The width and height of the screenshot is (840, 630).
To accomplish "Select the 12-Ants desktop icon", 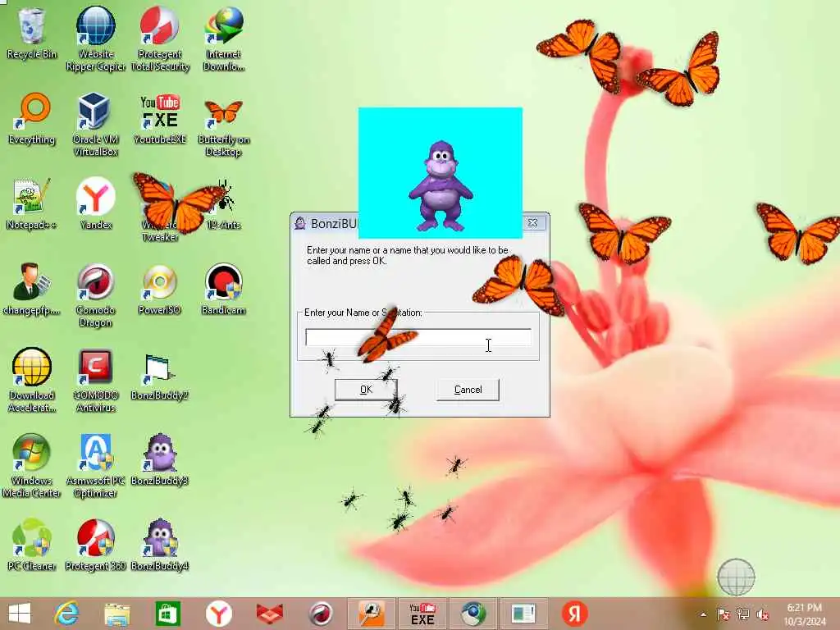I will 225,205.
